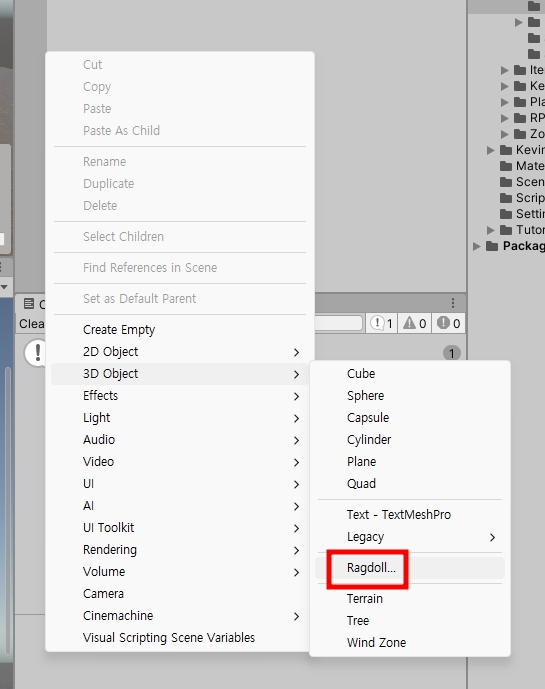
Task: Select the Packages folder icon
Action: point(492,246)
